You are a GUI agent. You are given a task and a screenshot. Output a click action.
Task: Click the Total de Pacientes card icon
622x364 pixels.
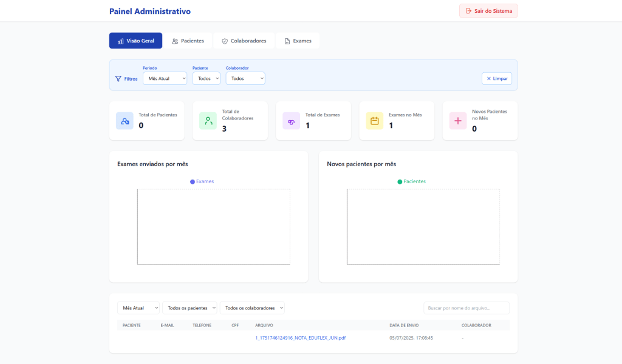(125, 121)
